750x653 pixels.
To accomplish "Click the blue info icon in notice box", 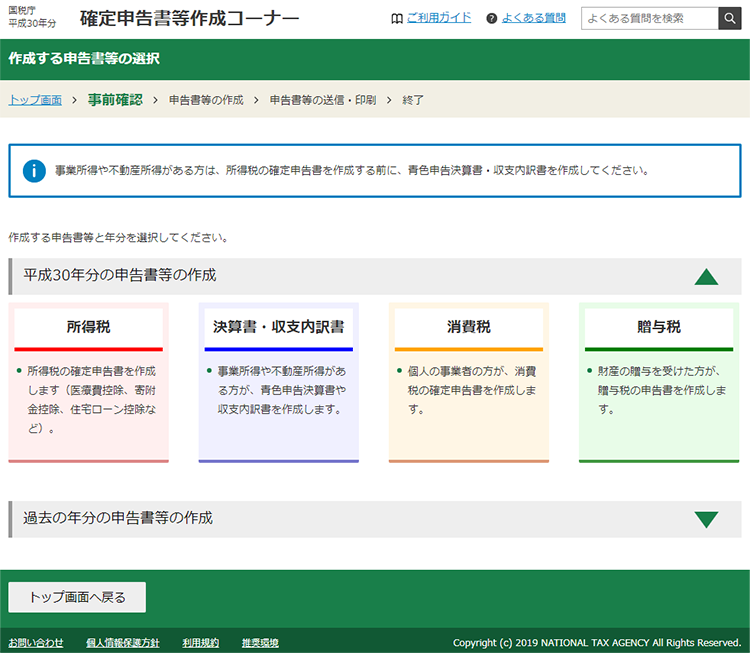I will (x=34, y=171).
